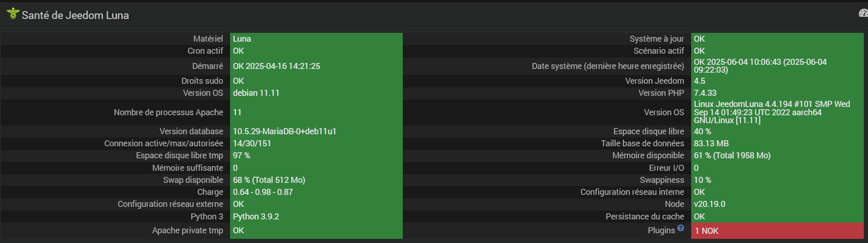Click the 'Plugins' row label

click(x=661, y=231)
